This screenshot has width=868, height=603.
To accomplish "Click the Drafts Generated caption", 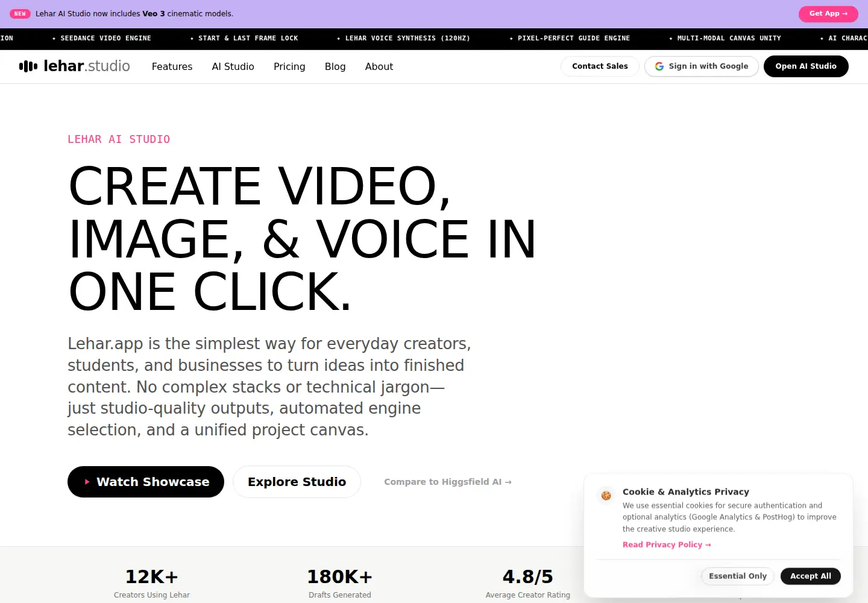I will point(340,595).
